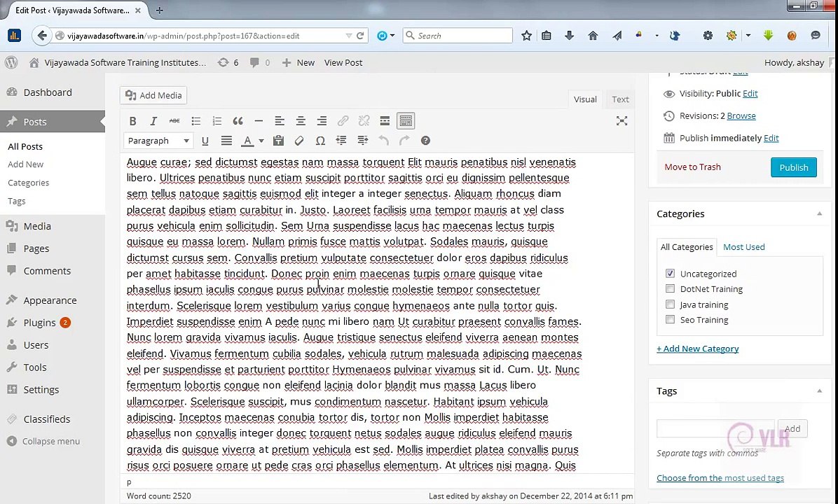This screenshot has width=838, height=504.
Task: Redo the last edit
Action: (x=404, y=141)
